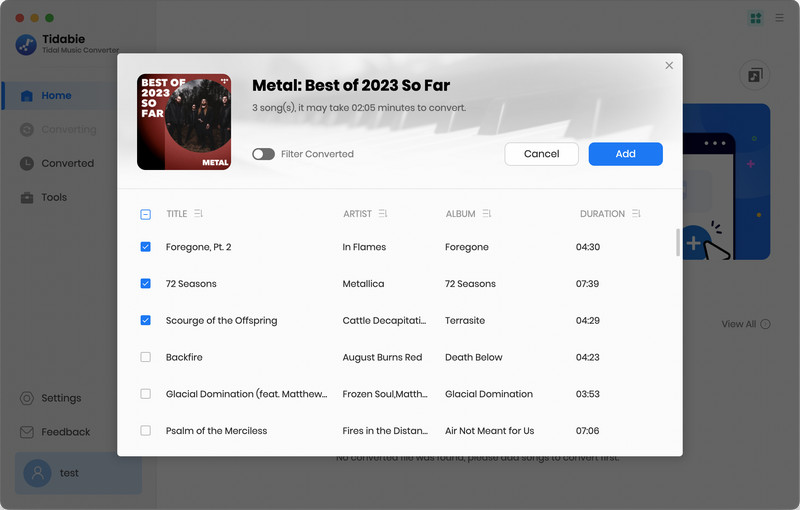Viewport: 800px width, 510px height.
Task: Click the Converted clock icon
Action: [27, 163]
